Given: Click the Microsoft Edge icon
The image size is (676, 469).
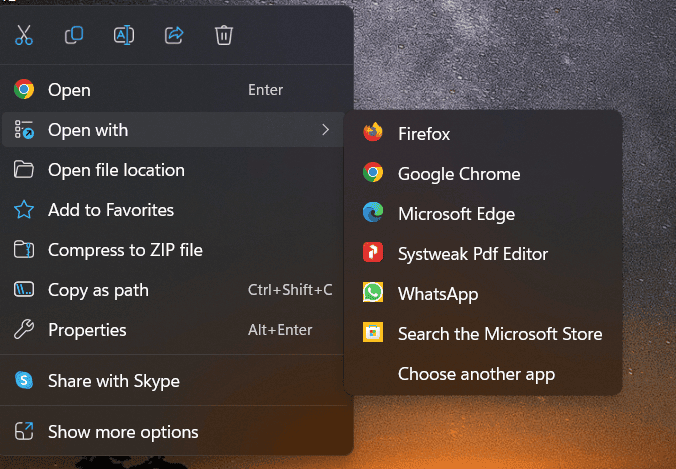Looking at the screenshot, I should (x=373, y=213).
